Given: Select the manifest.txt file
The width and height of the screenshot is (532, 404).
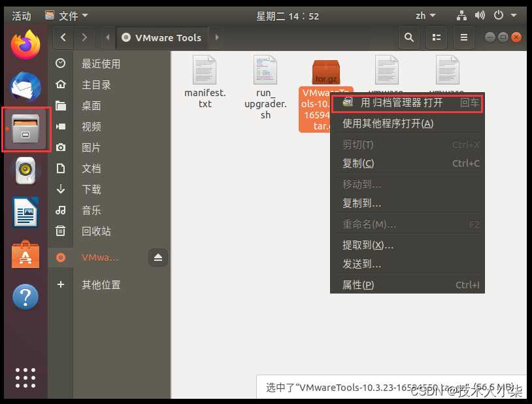Looking at the screenshot, I should pos(205,82).
